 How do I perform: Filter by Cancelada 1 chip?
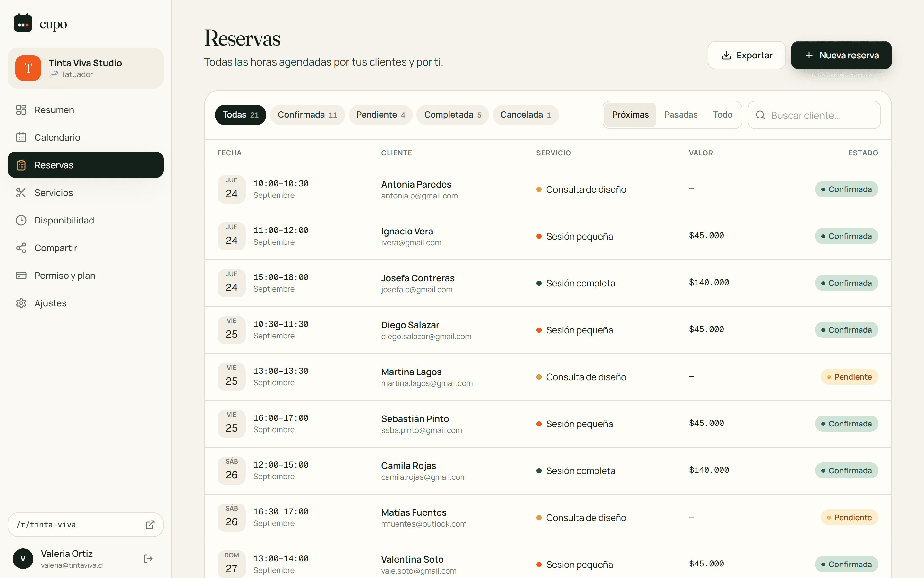(526, 115)
